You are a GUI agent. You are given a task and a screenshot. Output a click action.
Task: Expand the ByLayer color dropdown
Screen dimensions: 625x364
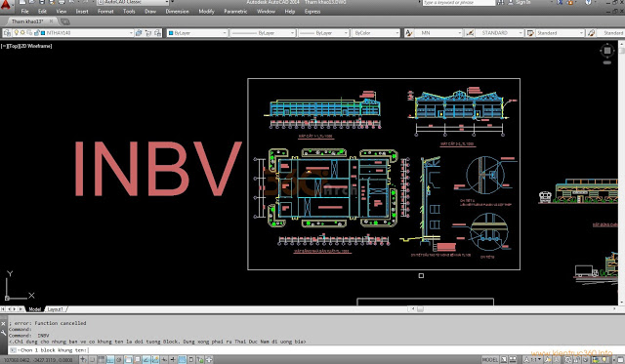[x=225, y=33]
